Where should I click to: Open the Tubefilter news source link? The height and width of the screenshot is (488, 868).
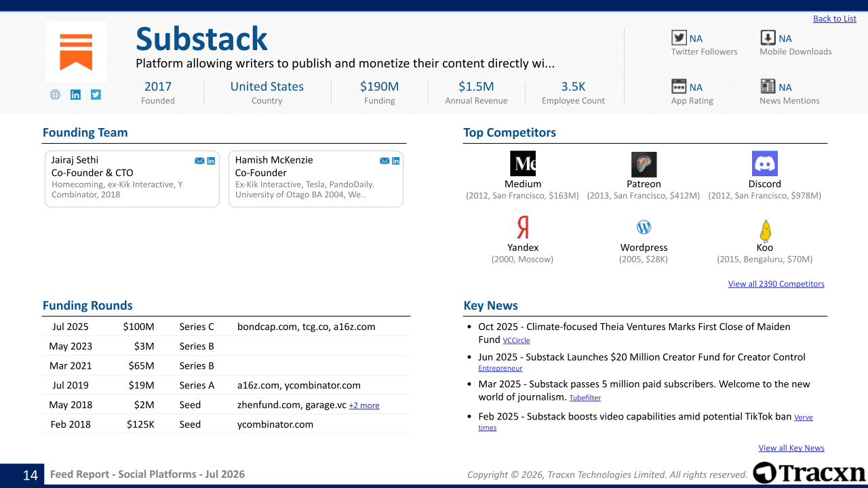(585, 398)
